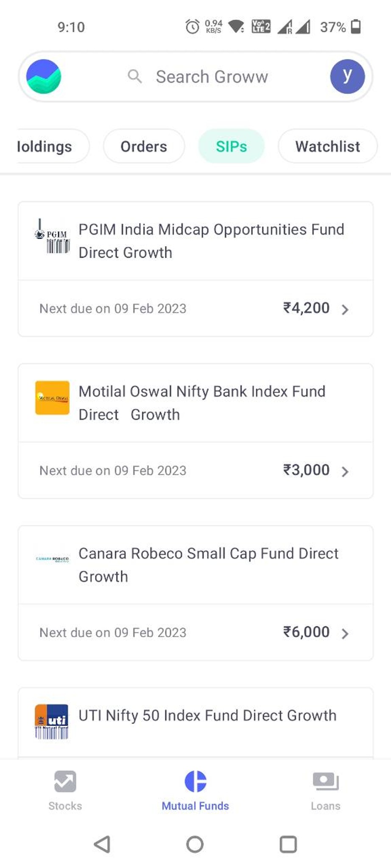Tap the Motilal Oswal fund logo
The image size is (391, 868).
(x=52, y=398)
